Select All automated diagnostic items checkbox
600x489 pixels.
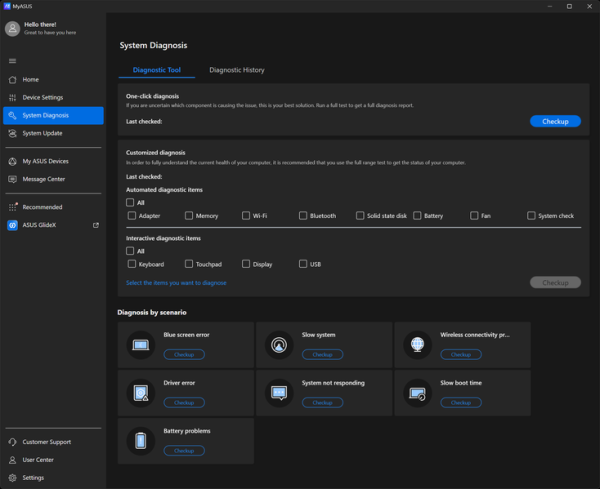click(x=130, y=202)
